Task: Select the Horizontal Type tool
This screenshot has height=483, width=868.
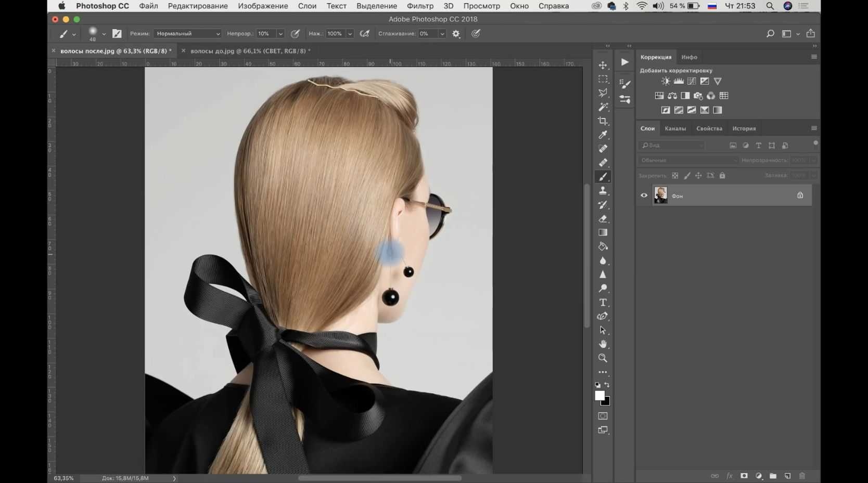Action: pyautogui.click(x=603, y=303)
